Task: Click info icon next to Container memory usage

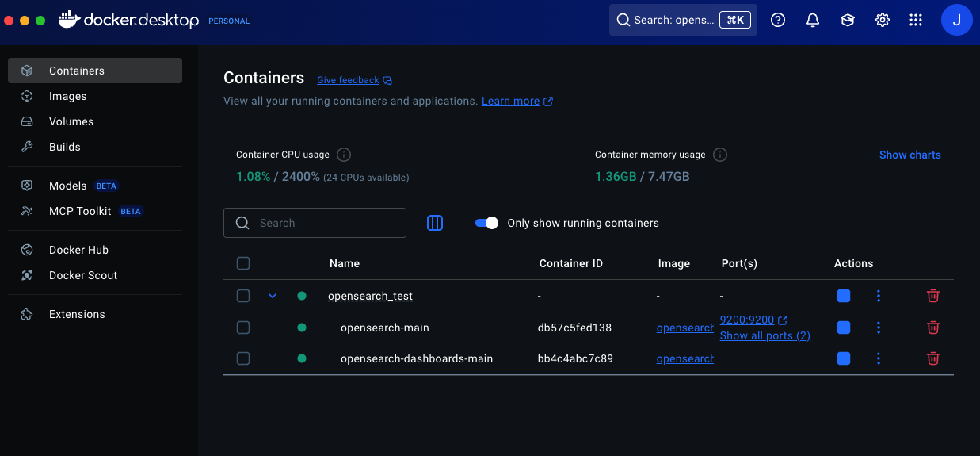Action: (x=720, y=155)
